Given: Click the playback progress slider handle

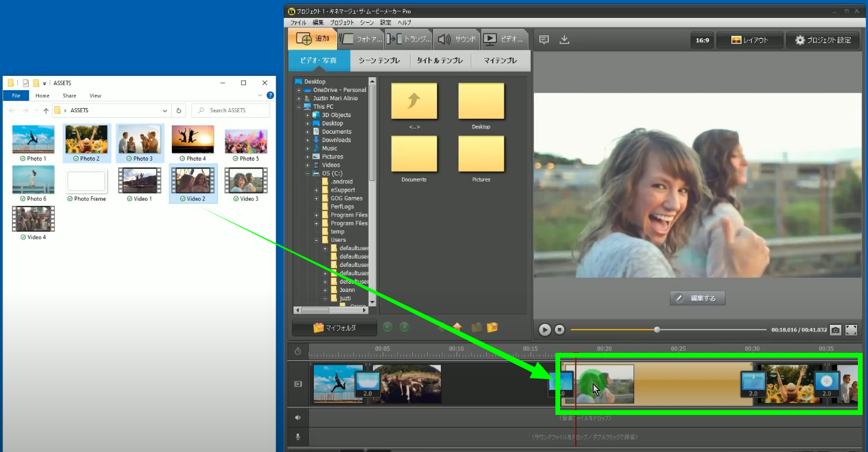Looking at the screenshot, I should click(657, 330).
